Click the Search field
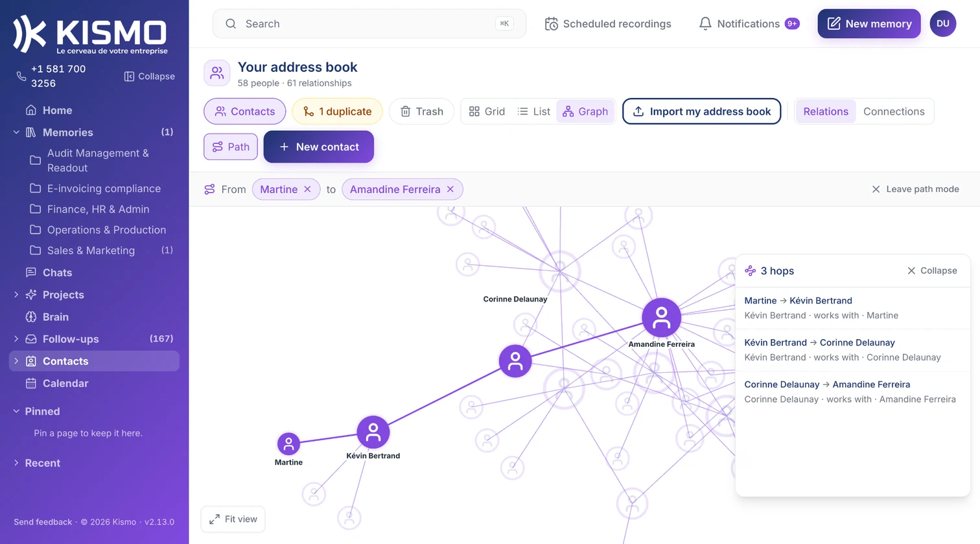980x544 pixels. pyautogui.click(x=369, y=24)
